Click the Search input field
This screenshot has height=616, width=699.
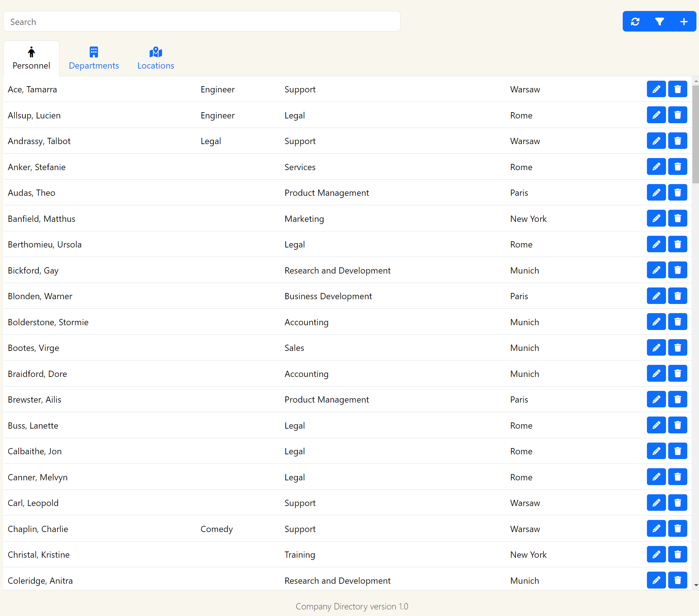pyautogui.click(x=201, y=21)
